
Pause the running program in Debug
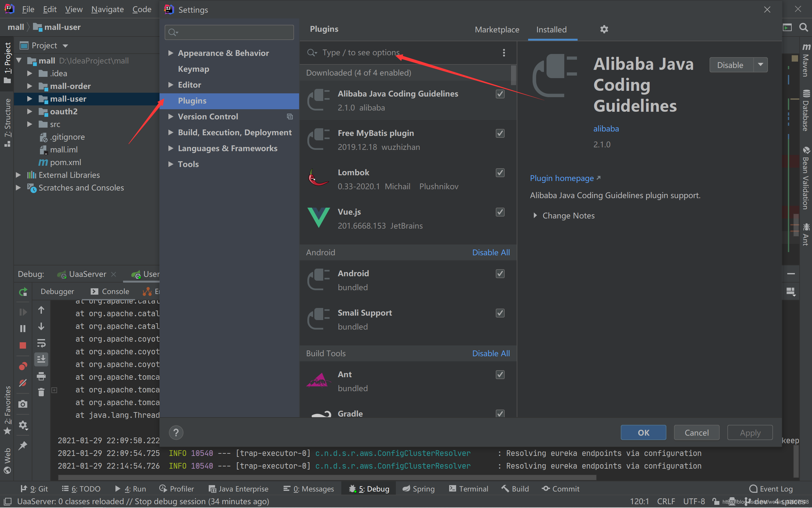coord(23,328)
